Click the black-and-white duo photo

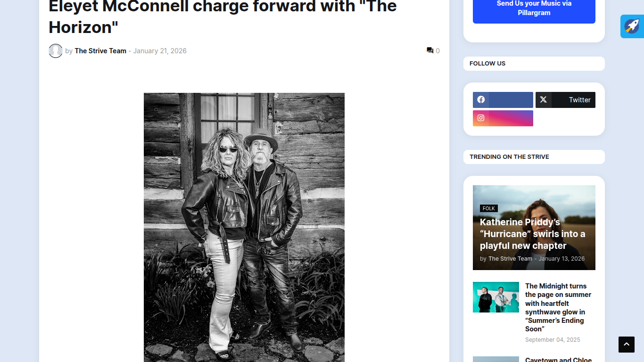click(244, 227)
